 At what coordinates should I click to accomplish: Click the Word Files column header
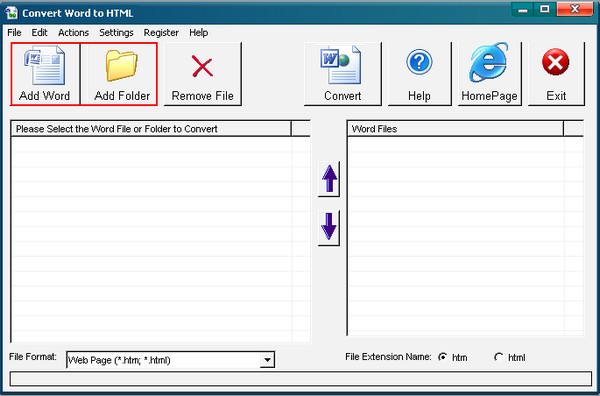click(x=455, y=129)
